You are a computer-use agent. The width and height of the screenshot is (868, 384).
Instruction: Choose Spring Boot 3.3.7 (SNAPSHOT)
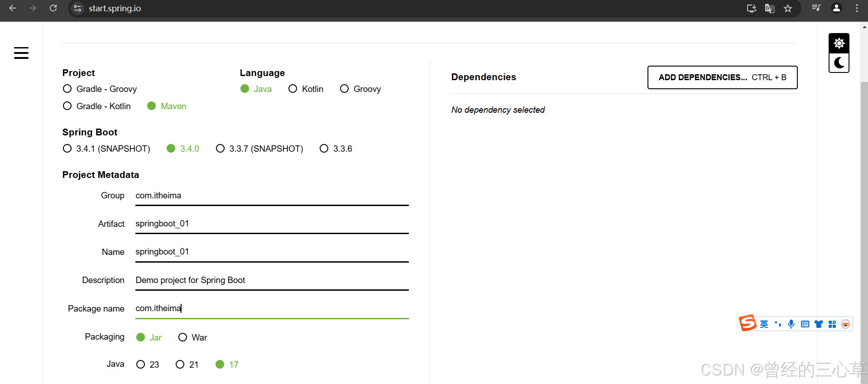(259, 149)
